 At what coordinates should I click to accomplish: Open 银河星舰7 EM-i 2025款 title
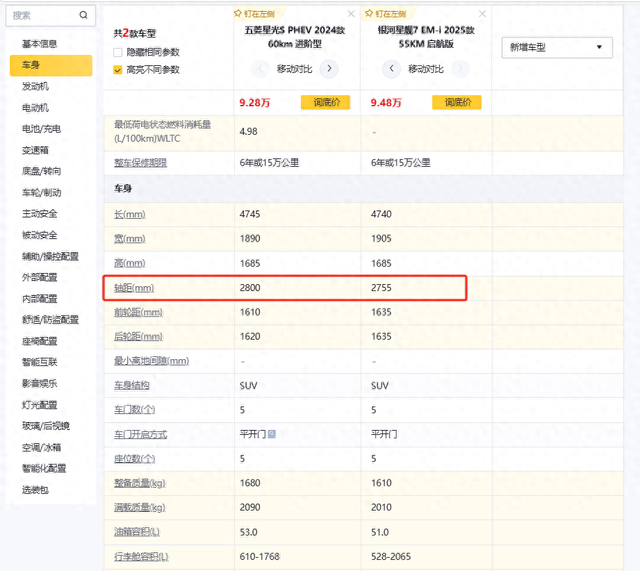(426, 37)
